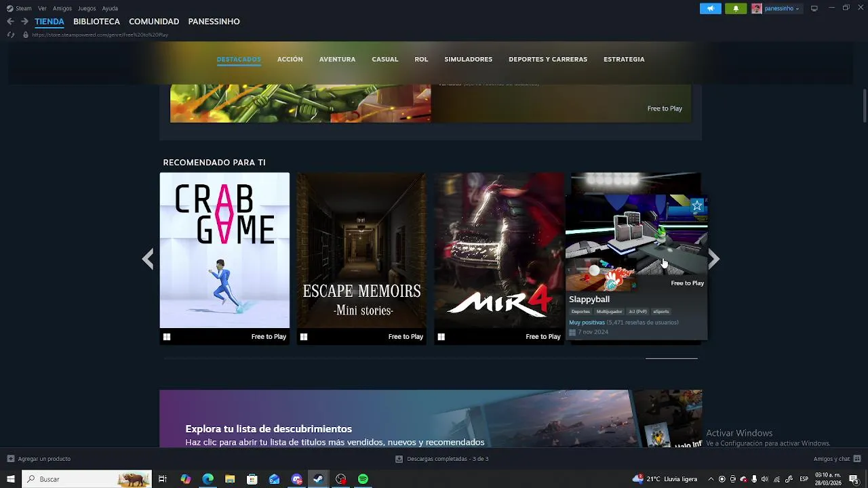Select the DESTACADOS genre tab

click(239, 60)
